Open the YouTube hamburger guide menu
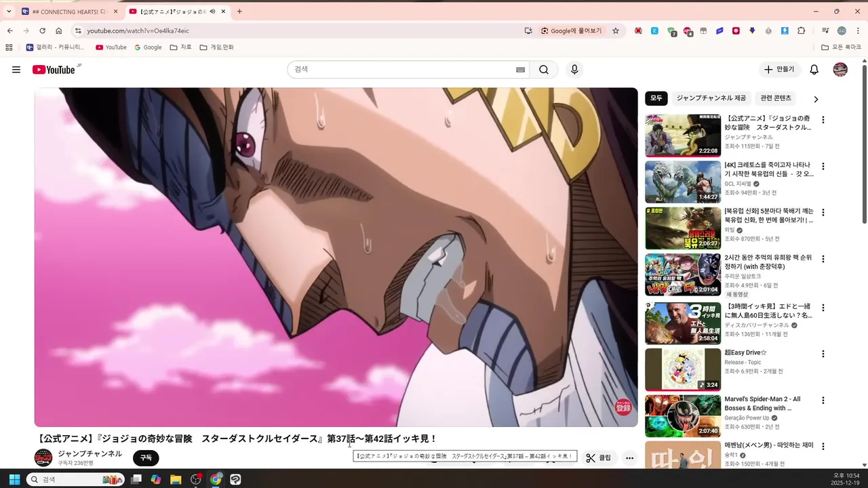The image size is (868, 488). click(16, 70)
